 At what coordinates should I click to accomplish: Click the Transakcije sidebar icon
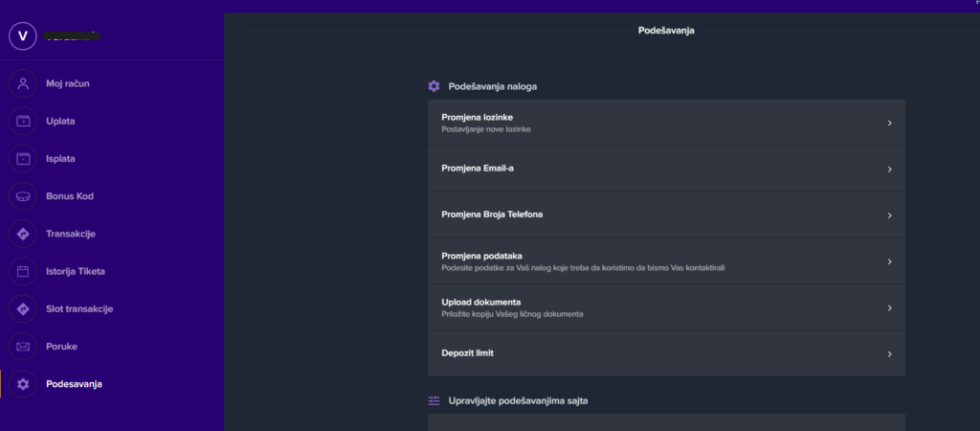click(23, 234)
